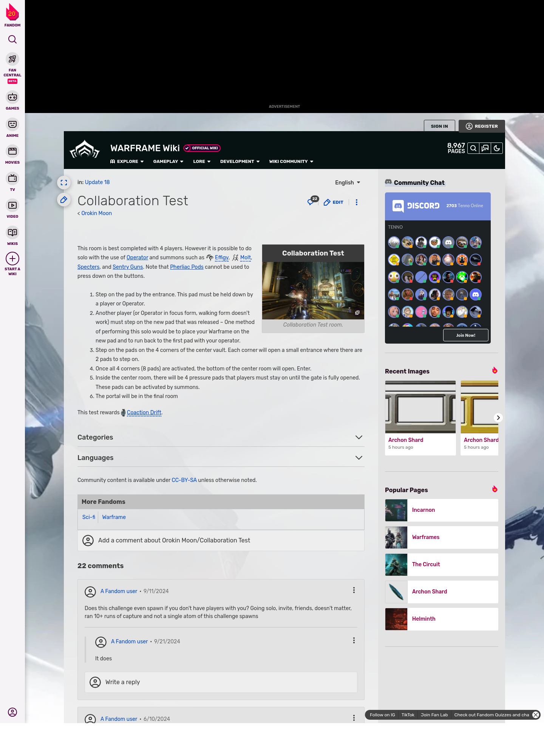The width and height of the screenshot is (544, 756).
Task: Click the flame icon beside Recent Images
Action: [x=495, y=370]
